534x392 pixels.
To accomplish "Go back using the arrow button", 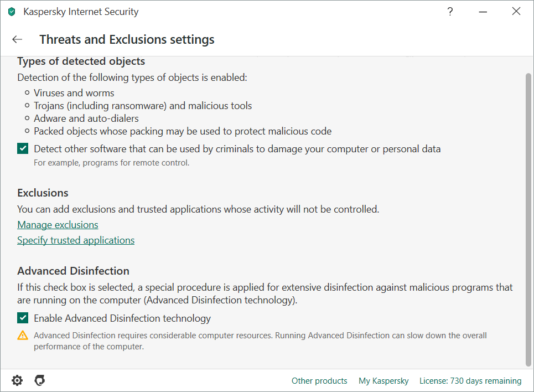I will click(17, 39).
